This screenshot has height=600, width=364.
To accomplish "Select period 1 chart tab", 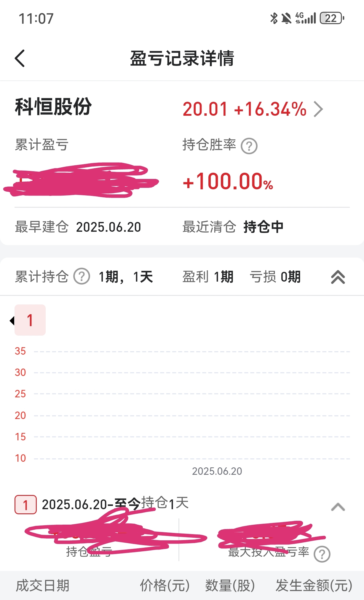I will (30, 320).
